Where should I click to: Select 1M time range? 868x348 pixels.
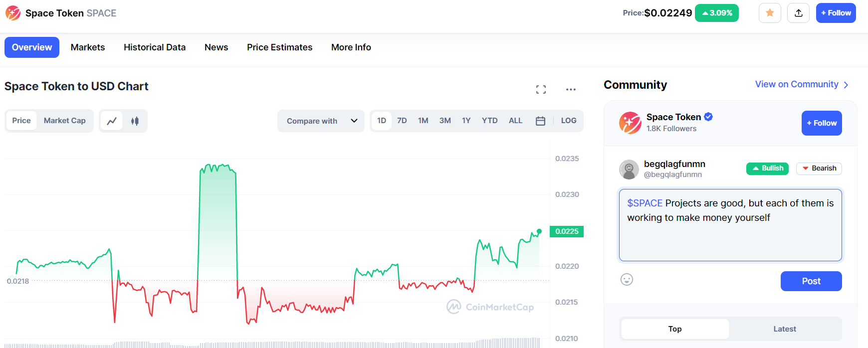423,121
